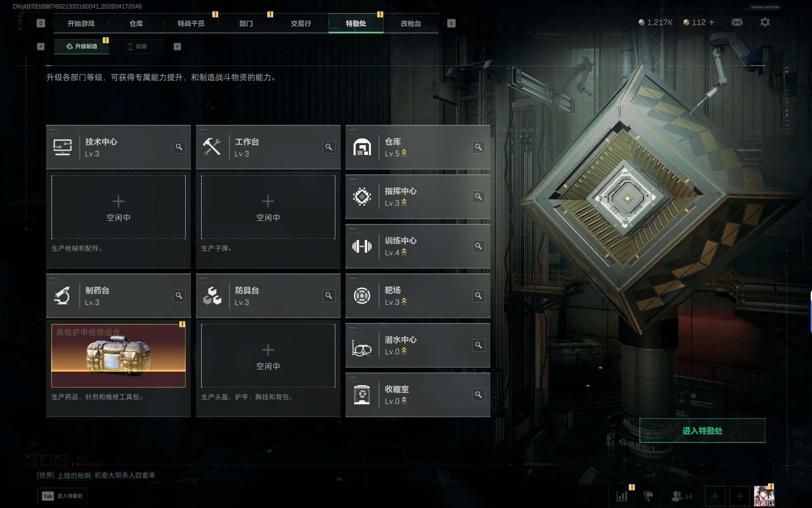Viewport: 812px width, 508px height.
Task: Add production in 技术中心 idle slot
Action: 118,207
